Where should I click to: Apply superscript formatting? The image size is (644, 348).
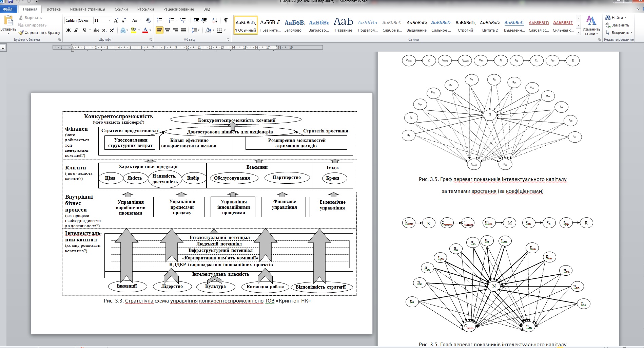112,30
